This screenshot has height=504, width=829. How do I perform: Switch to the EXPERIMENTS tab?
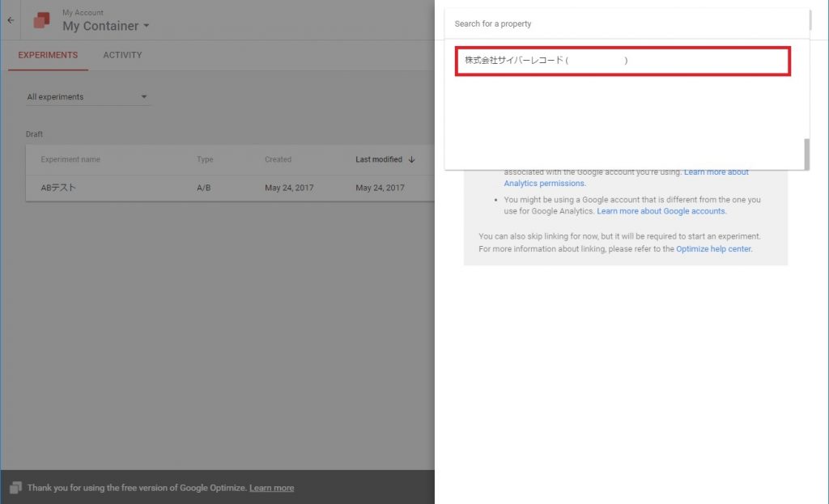click(48, 55)
